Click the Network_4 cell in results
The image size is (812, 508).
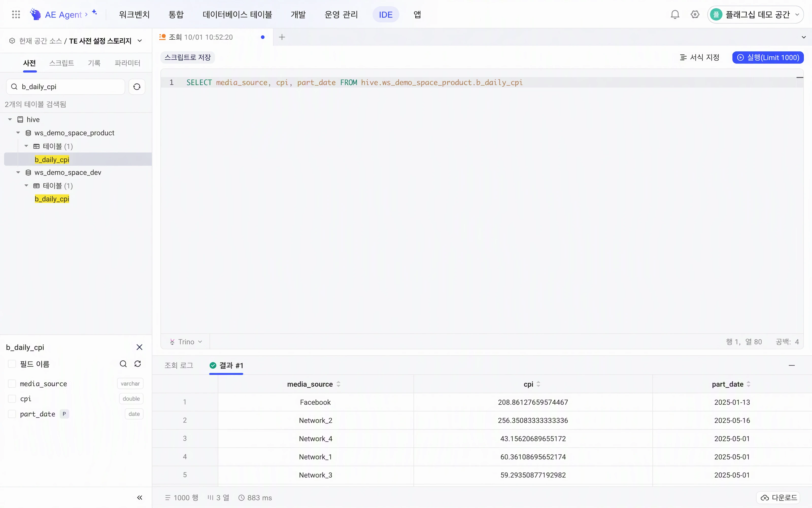point(315,438)
